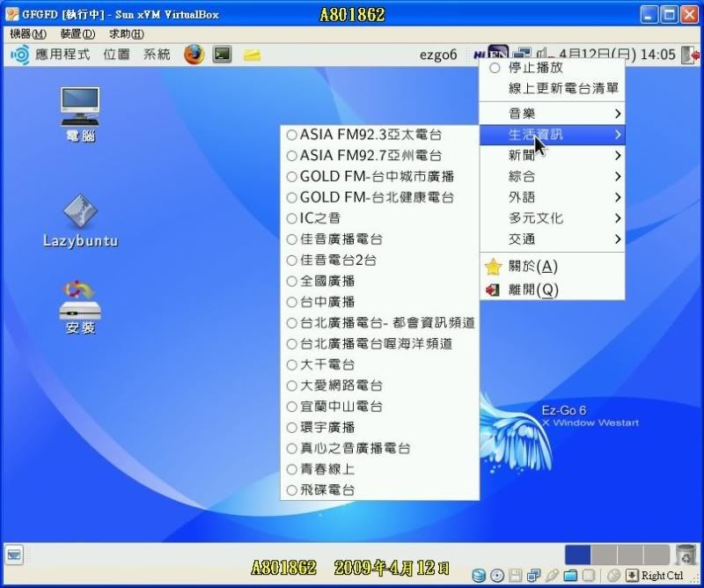Screen dimensions: 704x588
Task: Select 環宇廣播 station
Action: [x=380, y=427]
